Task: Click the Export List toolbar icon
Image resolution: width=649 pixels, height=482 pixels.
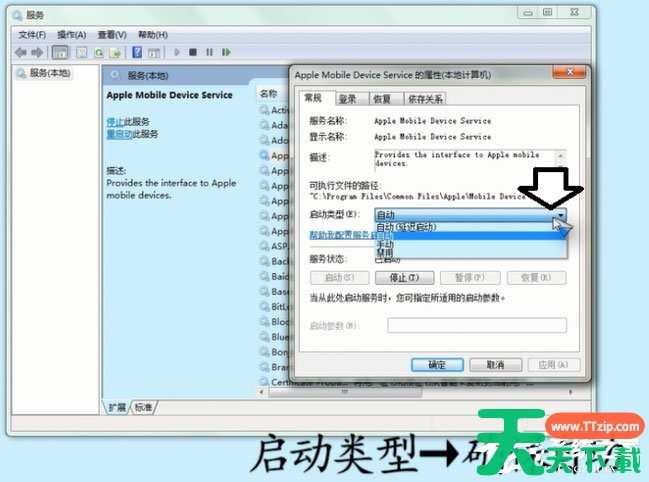Action: click(115, 53)
